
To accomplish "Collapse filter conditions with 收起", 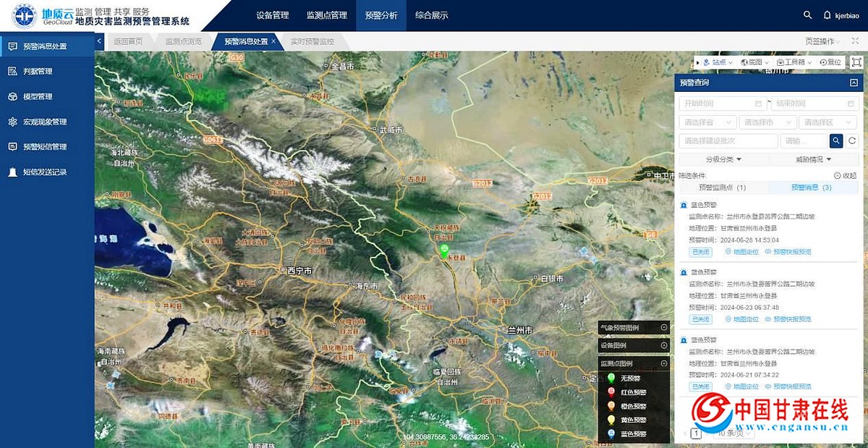I will [x=845, y=175].
